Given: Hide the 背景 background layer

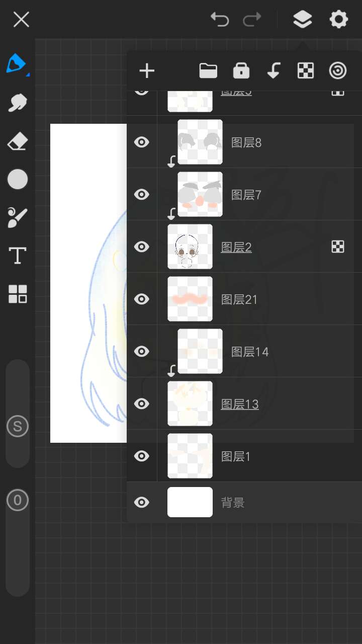Looking at the screenshot, I should [142, 503].
